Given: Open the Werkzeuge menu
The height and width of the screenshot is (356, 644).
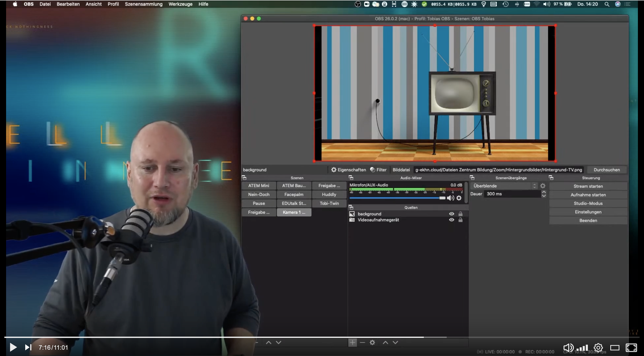Looking at the screenshot, I should pos(180,4).
